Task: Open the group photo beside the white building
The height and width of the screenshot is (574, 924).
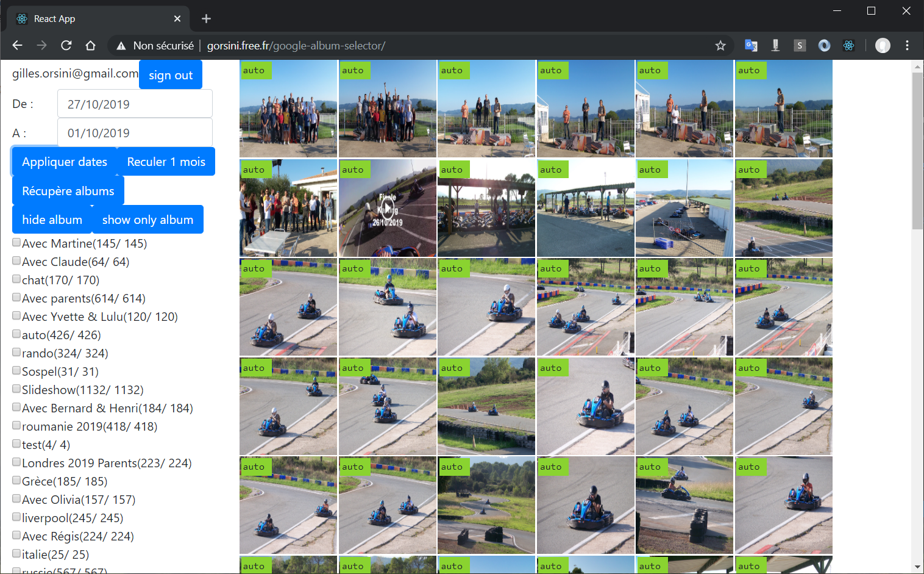Action: (x=288, y=208)
